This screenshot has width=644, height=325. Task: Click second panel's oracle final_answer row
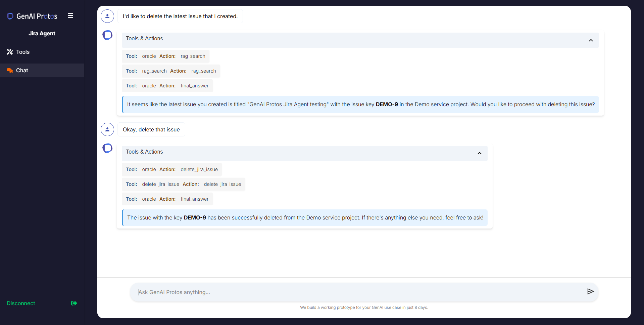coord(167,199)
